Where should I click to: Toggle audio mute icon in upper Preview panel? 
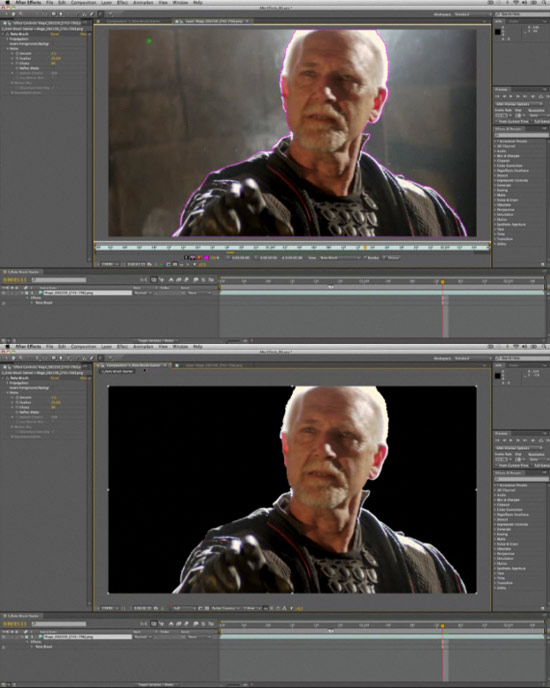click(x=533, y=96)
